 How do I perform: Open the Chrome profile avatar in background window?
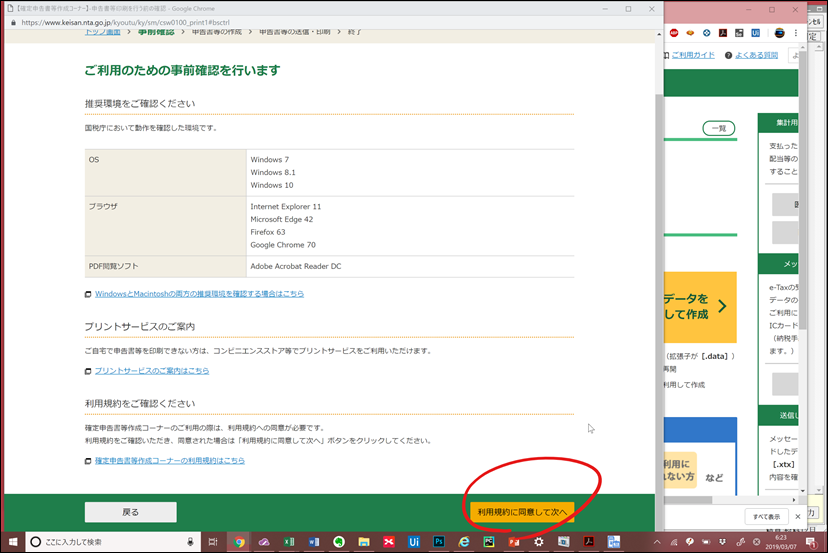pyautogui.click(x=779, y=33)
